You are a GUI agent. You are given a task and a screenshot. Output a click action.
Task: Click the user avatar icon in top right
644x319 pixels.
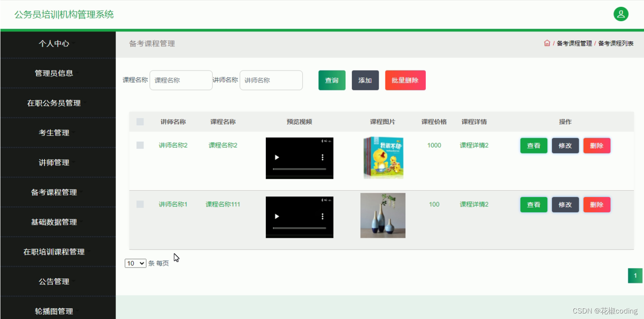point(621,14)
